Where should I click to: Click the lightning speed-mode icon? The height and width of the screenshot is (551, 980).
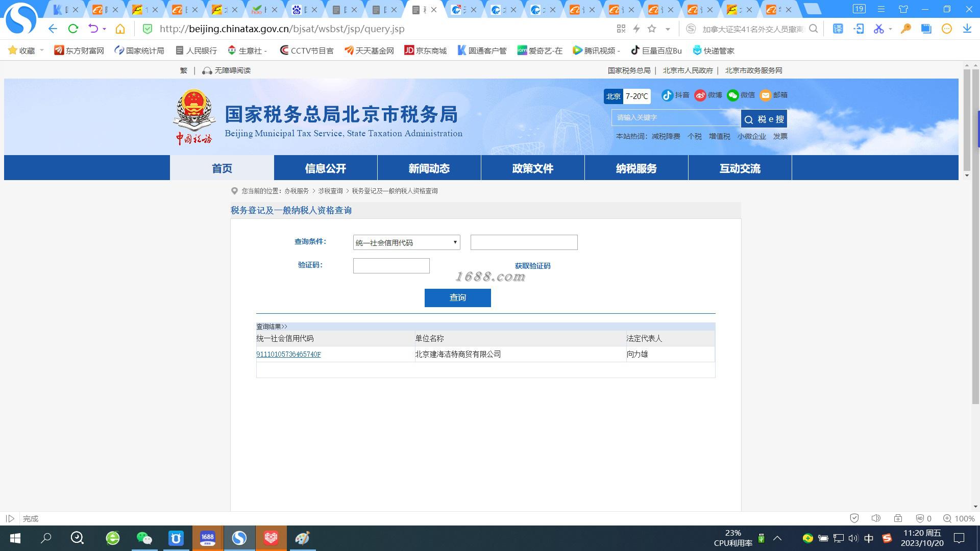tap(636, 29)
